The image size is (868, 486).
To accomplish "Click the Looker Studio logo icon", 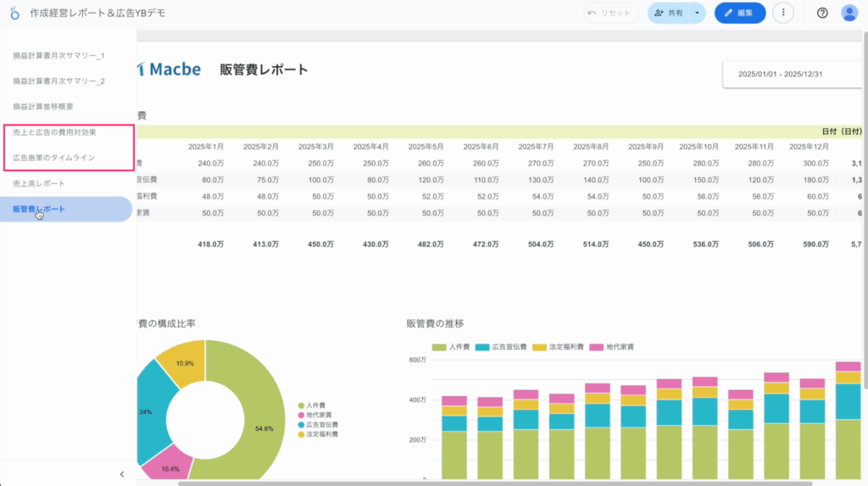I will pos(14,14).
